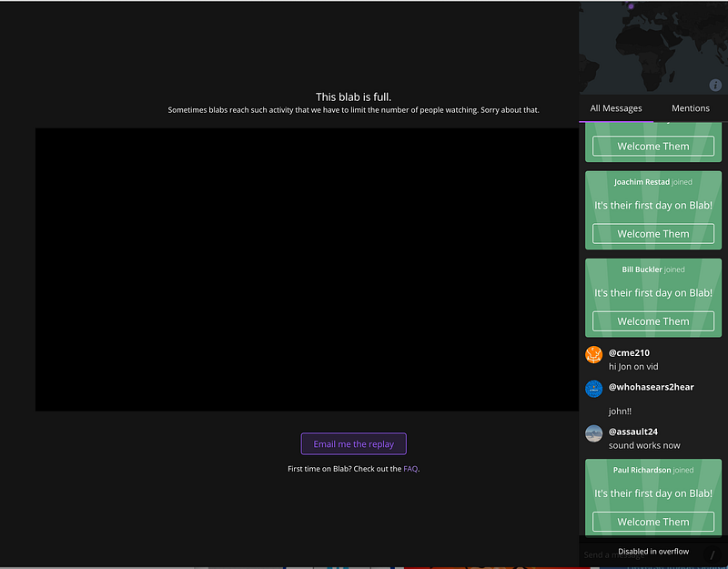
Task: Click Paul Richardson's name
Action: click(642, 470)
